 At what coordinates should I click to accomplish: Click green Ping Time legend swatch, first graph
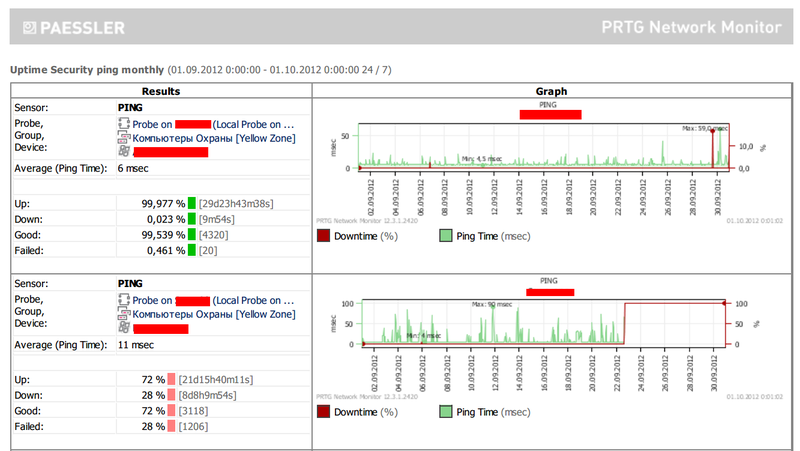pos(445,236)
